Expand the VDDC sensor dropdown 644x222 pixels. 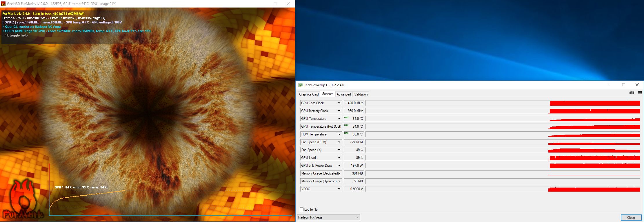[339, 189]
